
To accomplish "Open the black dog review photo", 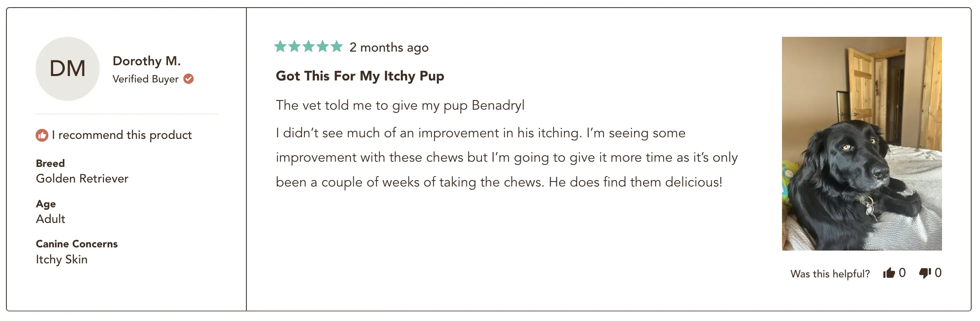I will [862, 144].
